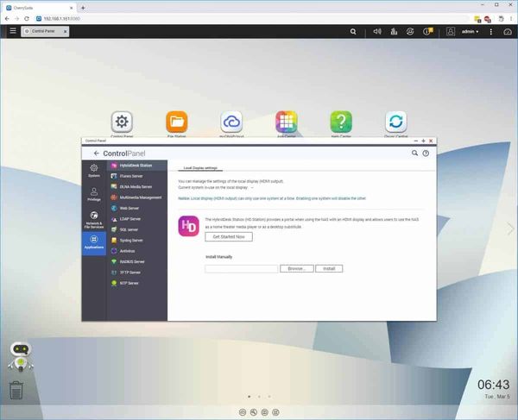The width and height of the screenshot is (518, 420).
Task: Click the desktop clock showing 06:43
Action: [x=494, y=385]
